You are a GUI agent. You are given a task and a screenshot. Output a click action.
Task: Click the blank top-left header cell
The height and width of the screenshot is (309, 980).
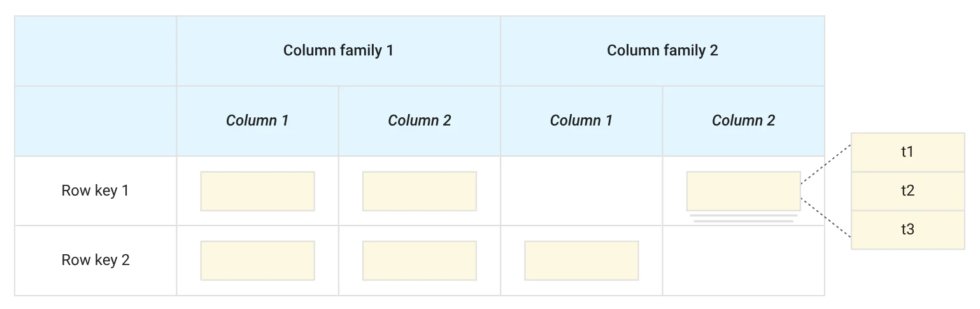[x=96, y=86]
